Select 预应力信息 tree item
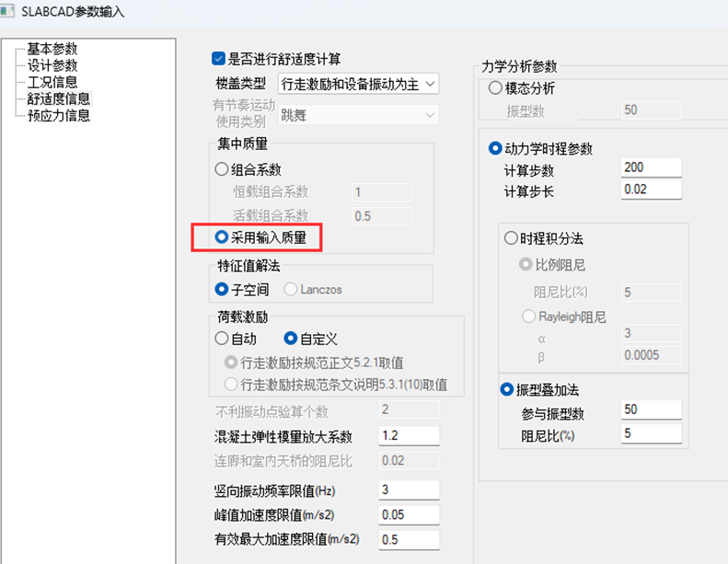Image resolution: width=728 pixels, height=564 pixels. pos(59,116)
